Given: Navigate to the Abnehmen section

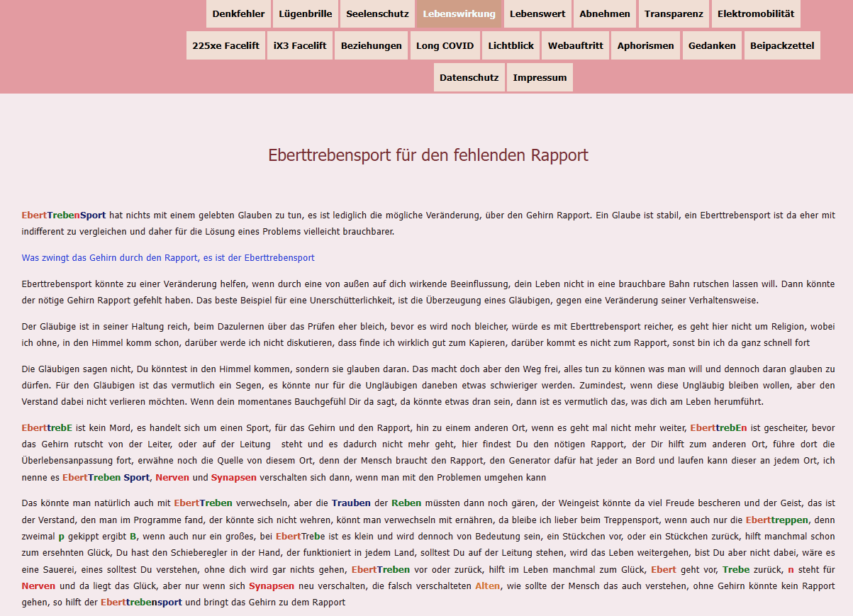Looking at the screenshot, I should [x=604, y=13].
